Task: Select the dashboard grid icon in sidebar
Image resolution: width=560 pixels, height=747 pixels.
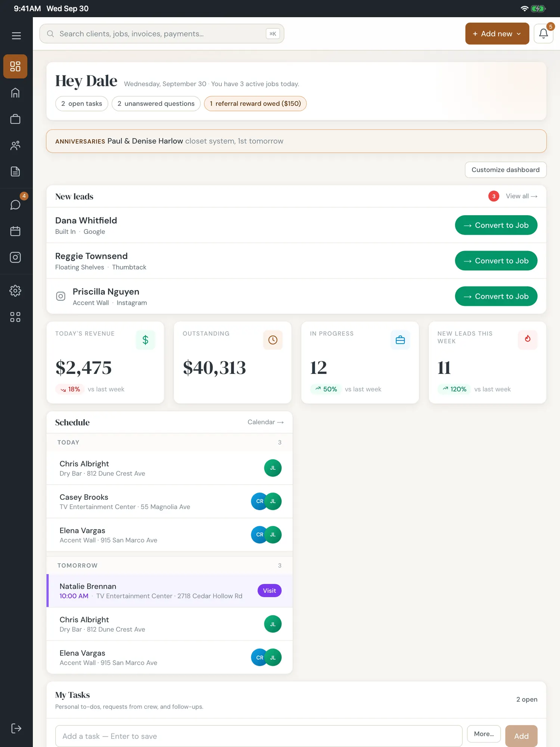Action: click(x=15, y=66)
